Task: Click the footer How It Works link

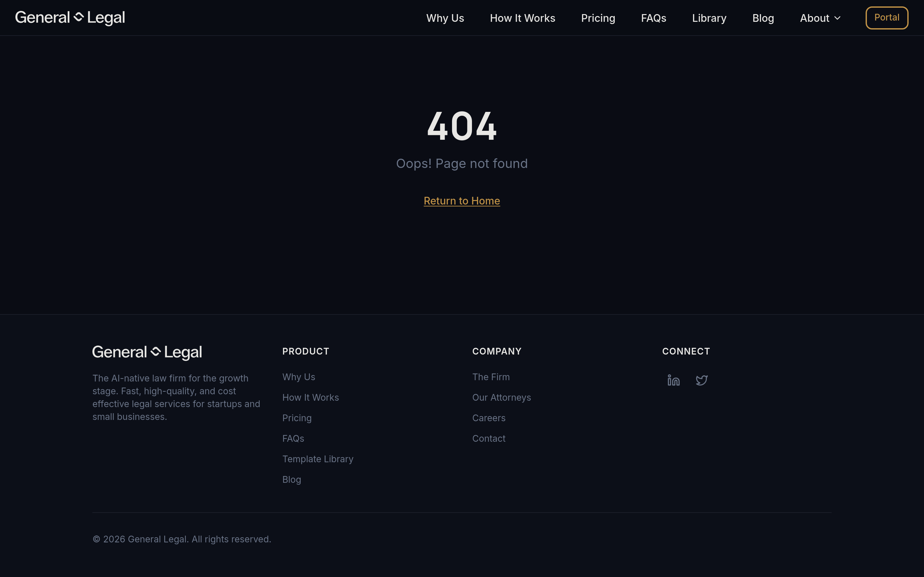Action: (x=311, y=397)
